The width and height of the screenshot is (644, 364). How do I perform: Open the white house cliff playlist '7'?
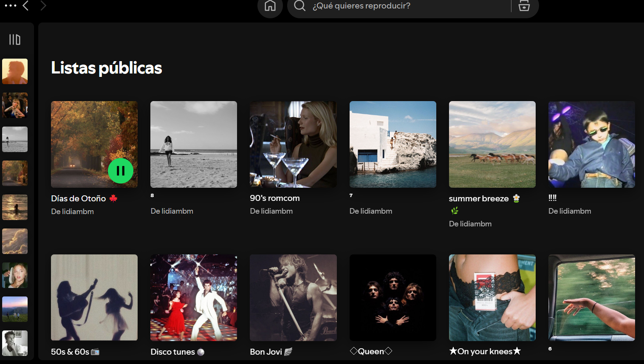(393, 144)
